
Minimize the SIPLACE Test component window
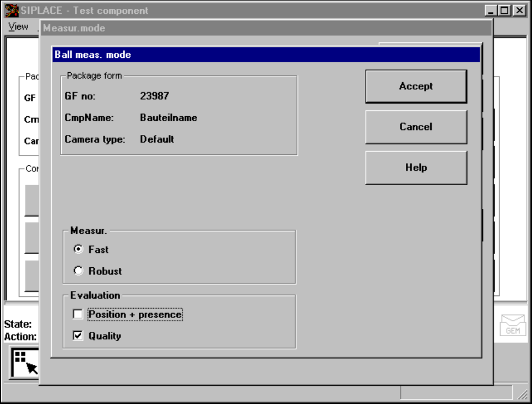491,10
